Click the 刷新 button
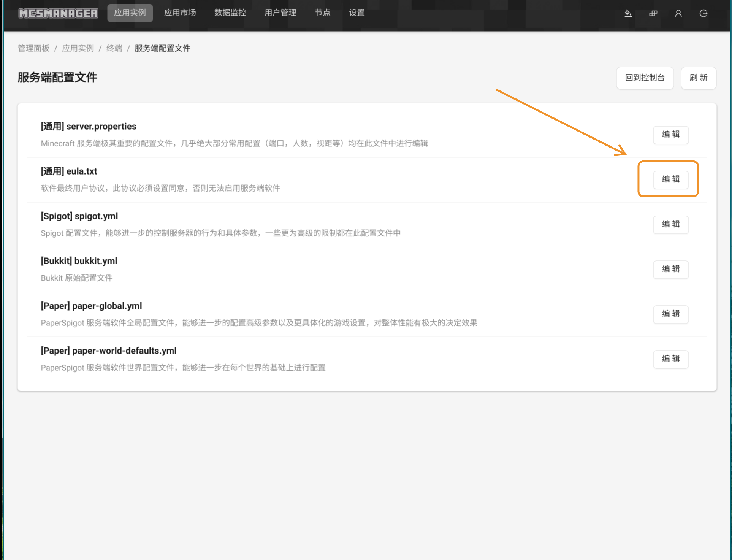Image resolution: width=732 pixels, height=560 pixels. (x=699, y=78)
